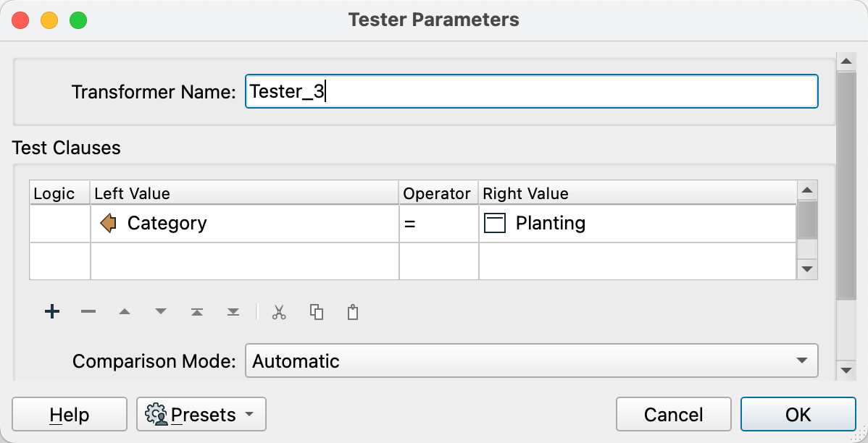Click the Planting constant value icon
The width and height of the screenshot is (868, 443).
coord(495,224)
